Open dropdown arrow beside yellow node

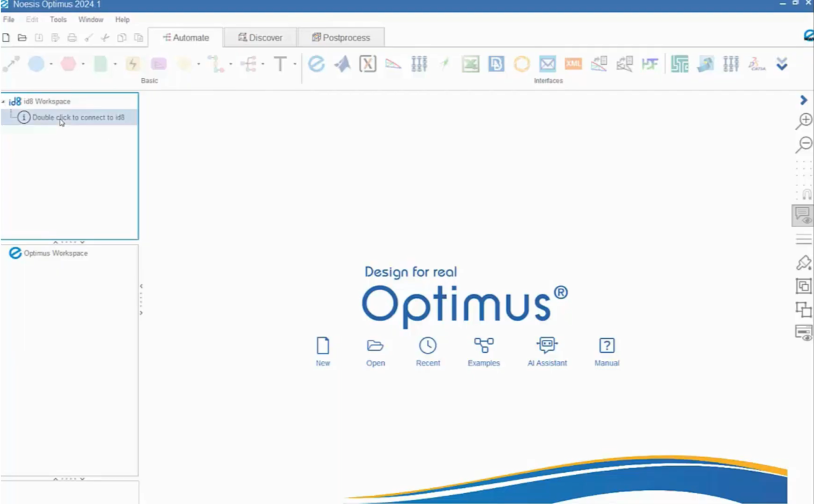[x=198, y=64]
